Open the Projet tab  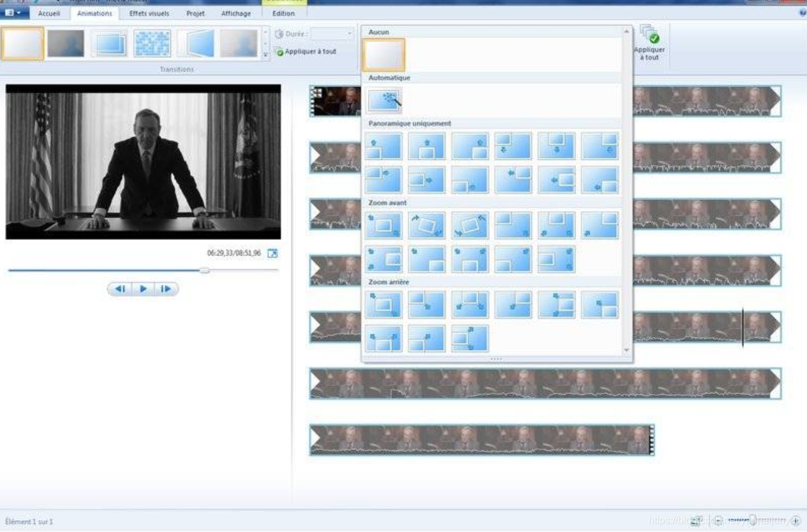tap(196, 13)
